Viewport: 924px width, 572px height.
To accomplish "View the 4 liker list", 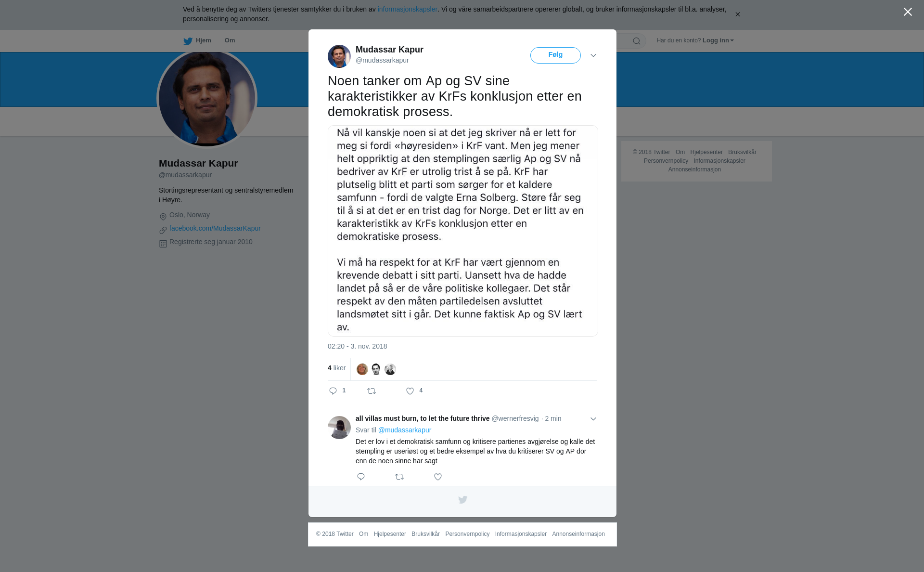I will (x=336, y=368).
